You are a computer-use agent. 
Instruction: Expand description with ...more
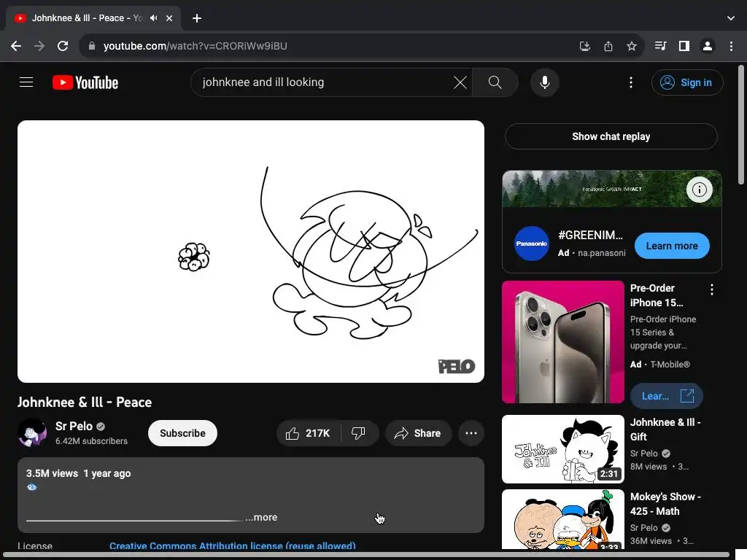coord(261,518)
